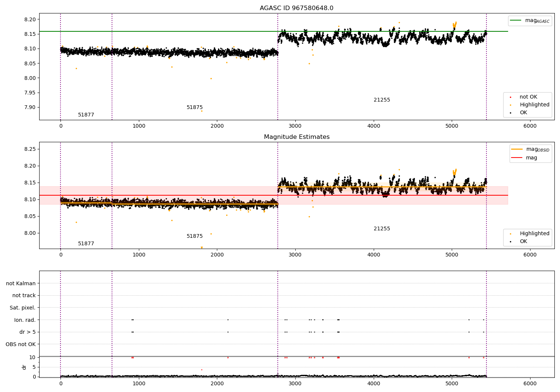Click the 51875 annotation in the top plot

195,108
